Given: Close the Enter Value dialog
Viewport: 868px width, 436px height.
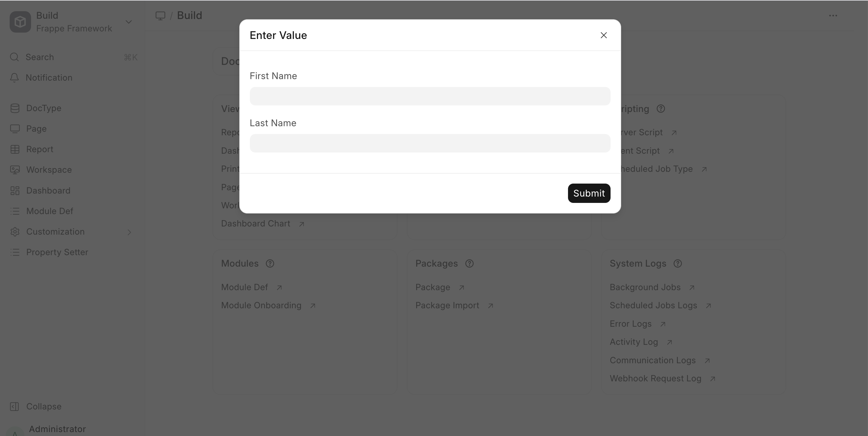Looking at the screenshot, I should point(604,35).
